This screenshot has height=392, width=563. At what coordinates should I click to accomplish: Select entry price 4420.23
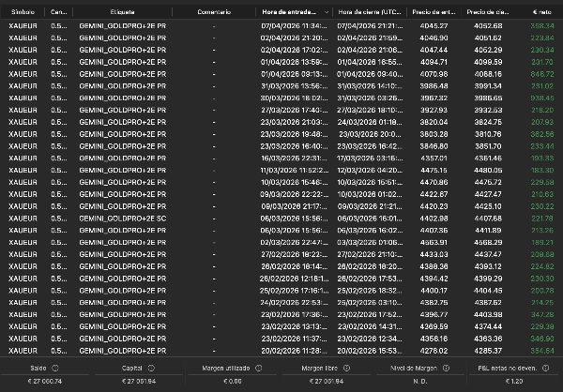tap(434, 206)
